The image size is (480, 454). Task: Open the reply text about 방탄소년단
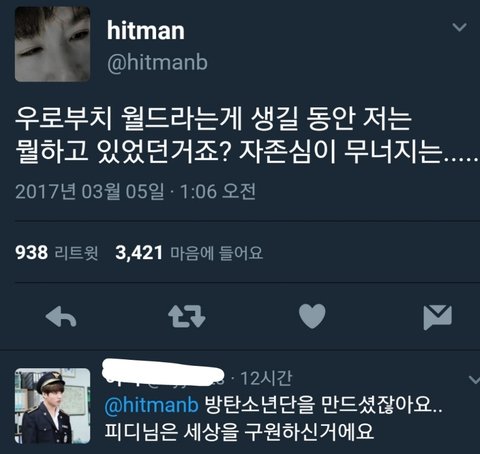tap(273, 418)
